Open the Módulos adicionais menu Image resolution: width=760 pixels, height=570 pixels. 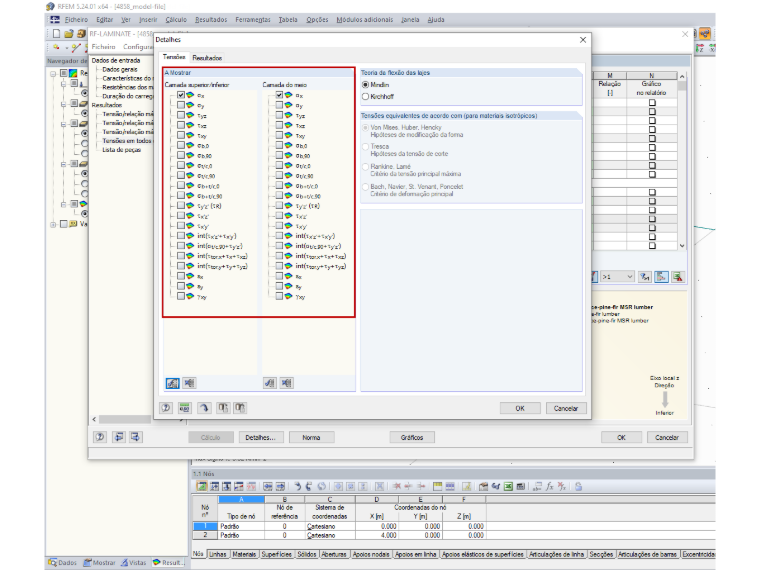[x=364, y=20]
